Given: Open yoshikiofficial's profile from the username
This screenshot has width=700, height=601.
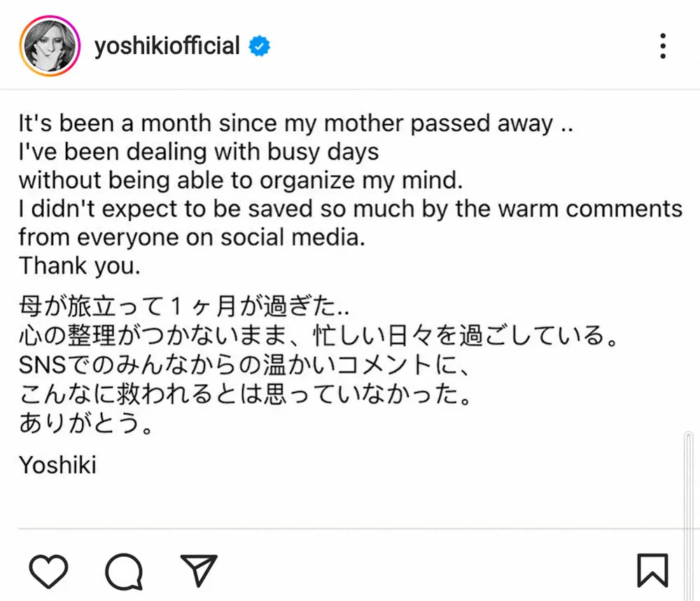Looking at the screenshot, I should [x=168, y=45].
